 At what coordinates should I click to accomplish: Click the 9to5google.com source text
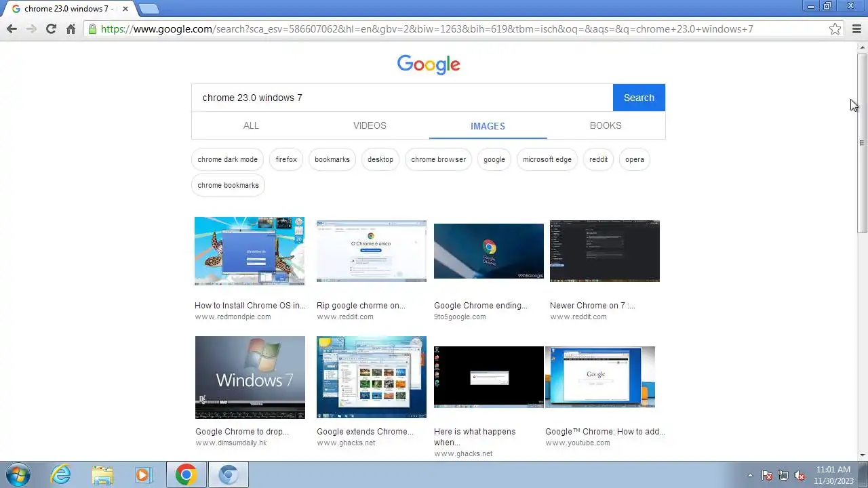point(460,317)
